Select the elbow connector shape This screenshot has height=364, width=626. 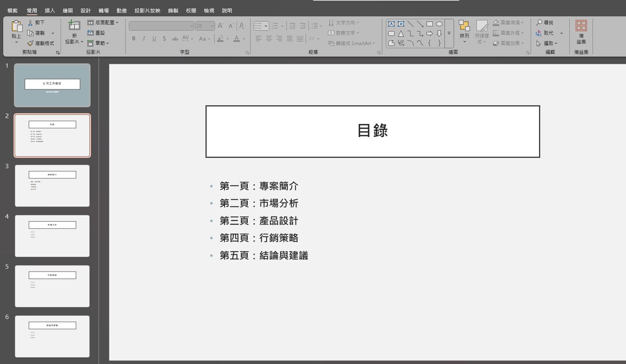(411, 33)
